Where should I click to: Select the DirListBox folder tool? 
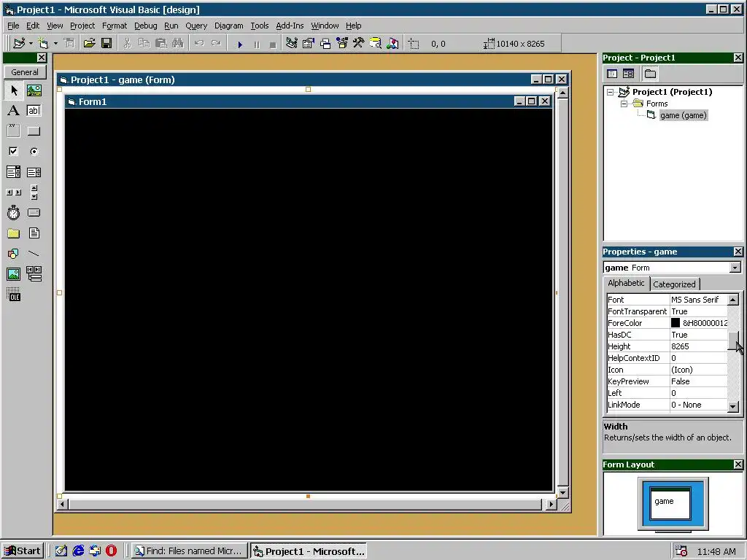(14, 233)
